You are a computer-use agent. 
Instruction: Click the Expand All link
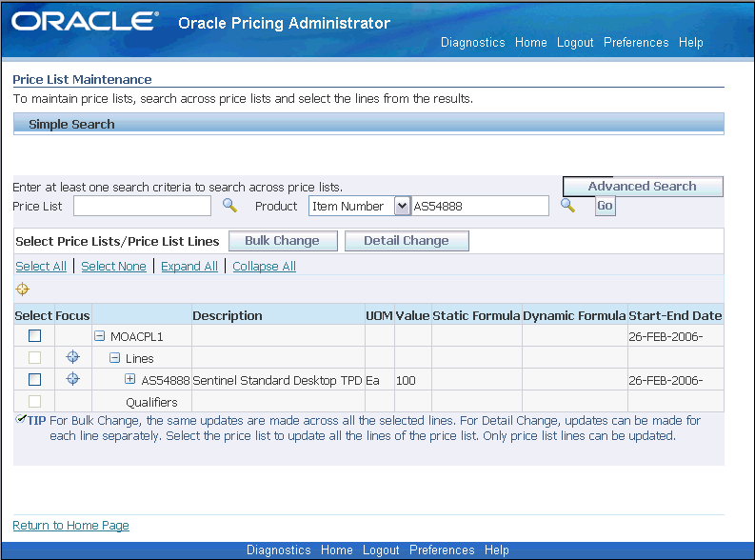pyautogui.click(x=189, y=267)
